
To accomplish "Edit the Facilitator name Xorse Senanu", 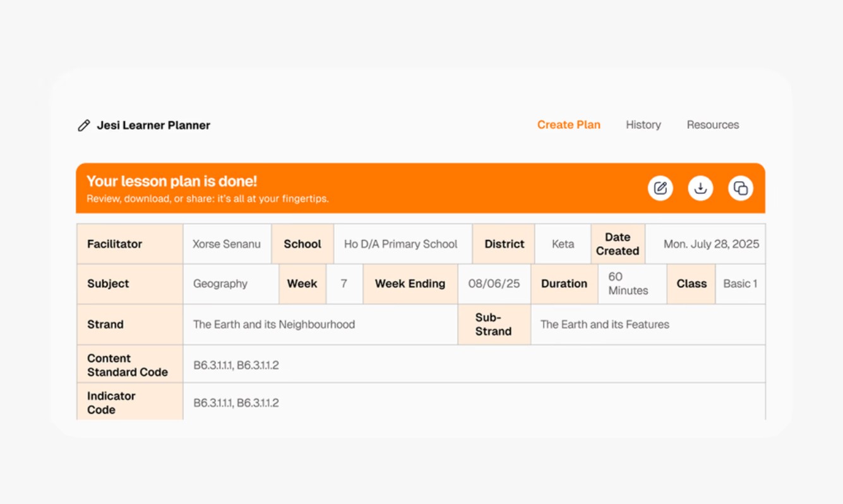I will 227,244.
